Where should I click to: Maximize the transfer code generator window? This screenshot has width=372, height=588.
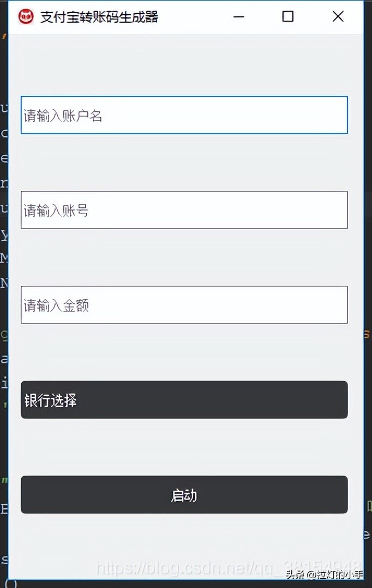click(x=287, y=16)
